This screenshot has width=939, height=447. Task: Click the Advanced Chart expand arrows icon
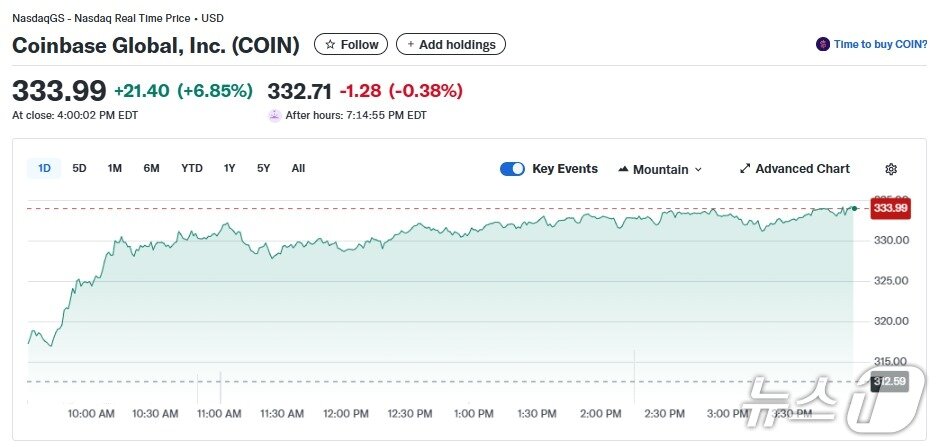745,169
